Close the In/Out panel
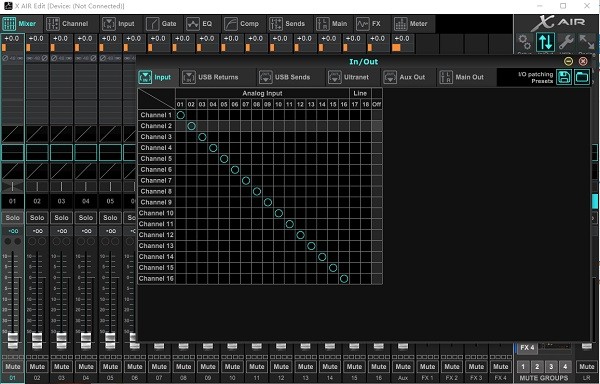600x384 pixels. (583, 61)
